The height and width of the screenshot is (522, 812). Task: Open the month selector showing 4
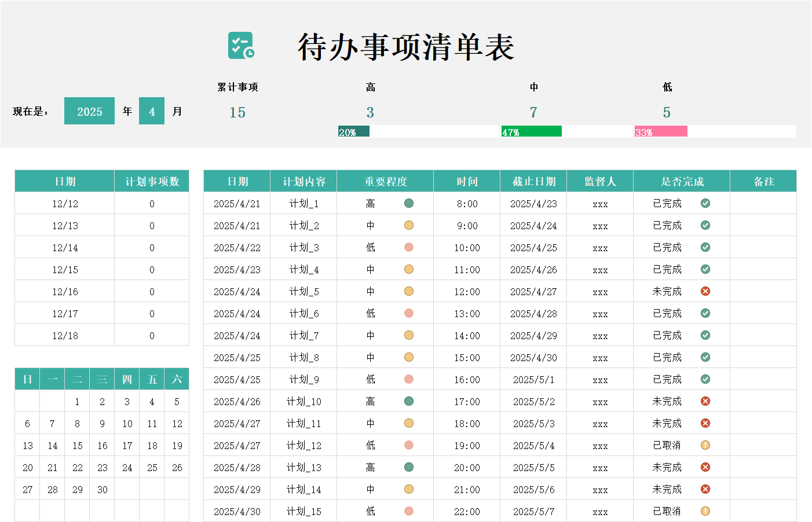coord(151,111)
